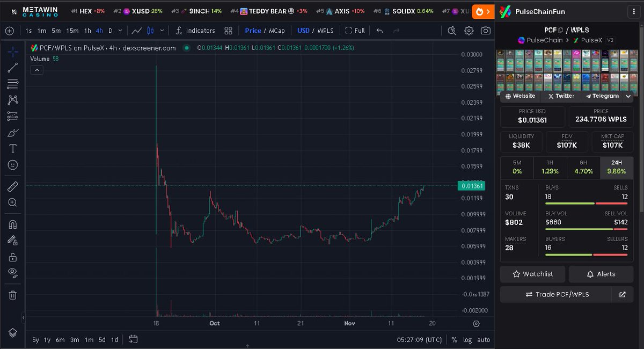Image resolution: width=644 pixels, height=349 pixels.
Task: Select the pattern drawing tool
Action: [13, 100]
